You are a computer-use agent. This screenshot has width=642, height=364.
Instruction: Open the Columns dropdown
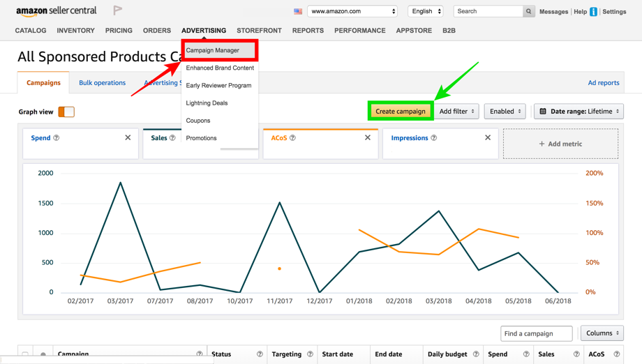click(602, 333)
